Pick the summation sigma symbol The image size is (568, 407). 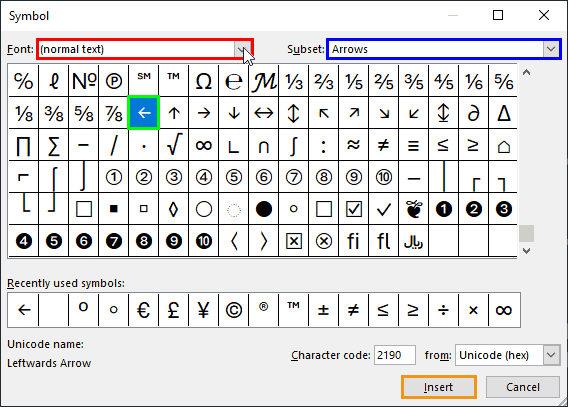point(54,145)
